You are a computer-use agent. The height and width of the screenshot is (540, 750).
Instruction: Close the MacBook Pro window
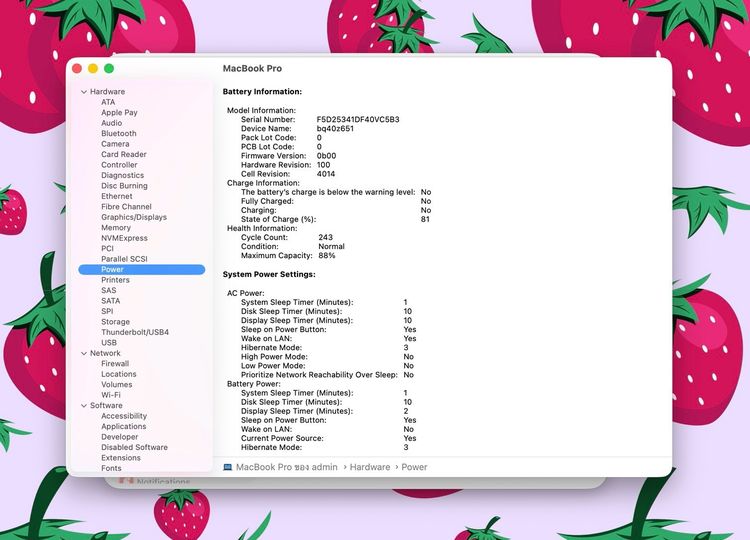click(x=77, y=68)
